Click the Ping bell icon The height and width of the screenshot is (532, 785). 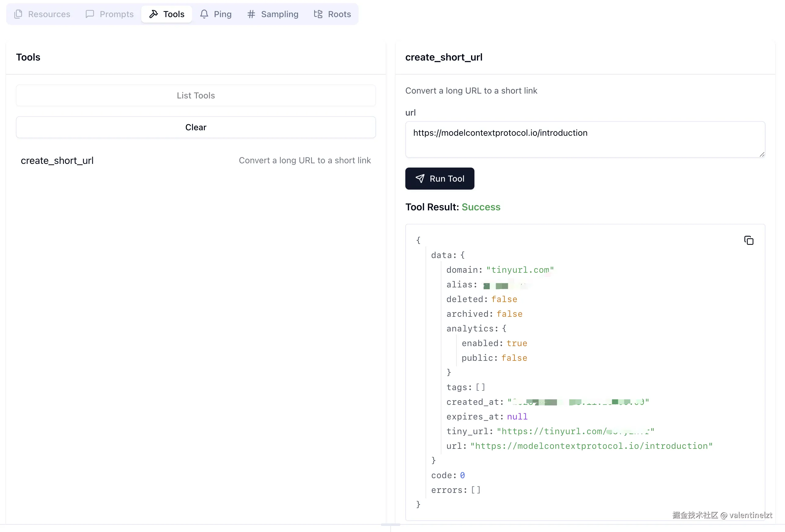[x=204, y=14]
